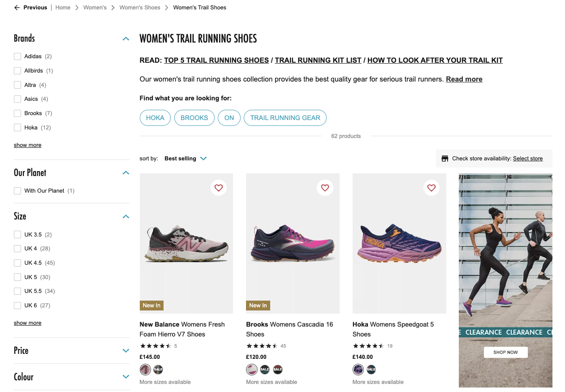Open the Best selling sort dropdown
The width and height of the screenshot is (565, 392).
tap(185, 159)
